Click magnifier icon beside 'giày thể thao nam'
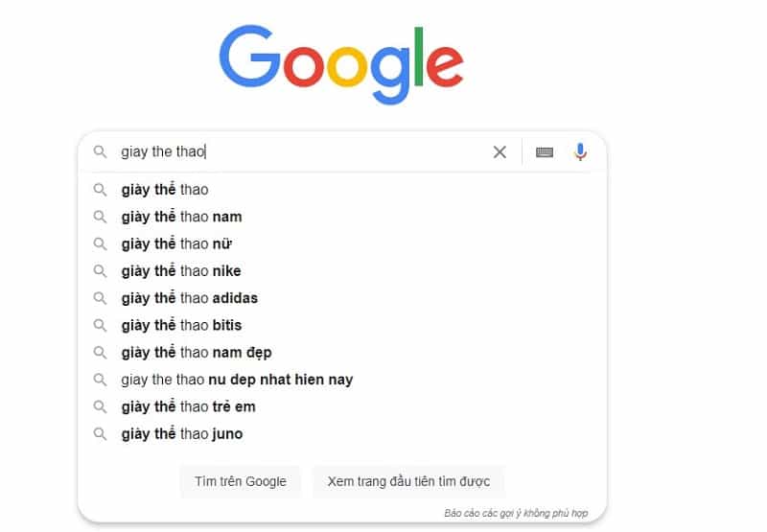This screenshot has height=532, width=767. pos(100,217)
